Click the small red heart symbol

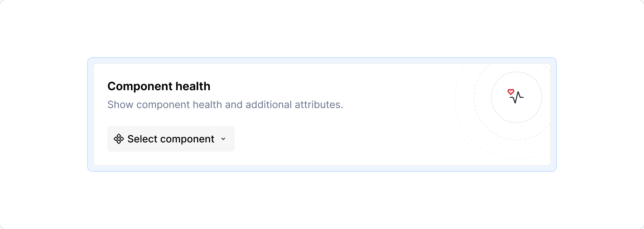click(x=511, y=92)
